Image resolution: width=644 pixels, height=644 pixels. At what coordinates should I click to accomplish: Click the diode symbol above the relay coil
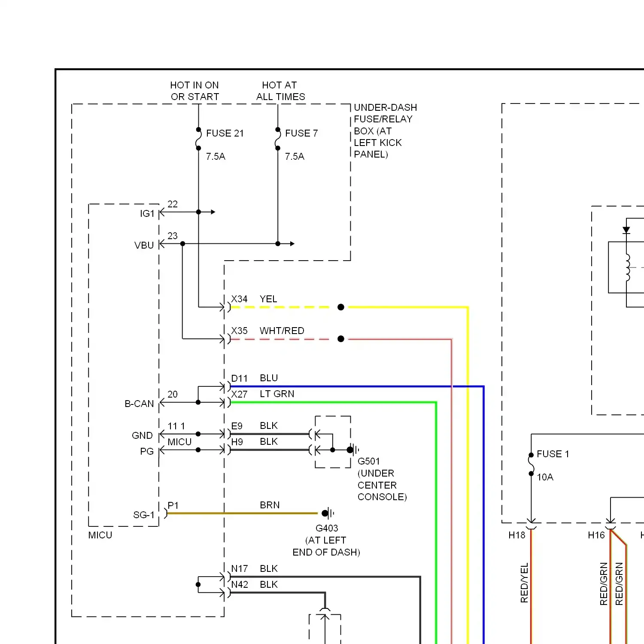[626, 230]
